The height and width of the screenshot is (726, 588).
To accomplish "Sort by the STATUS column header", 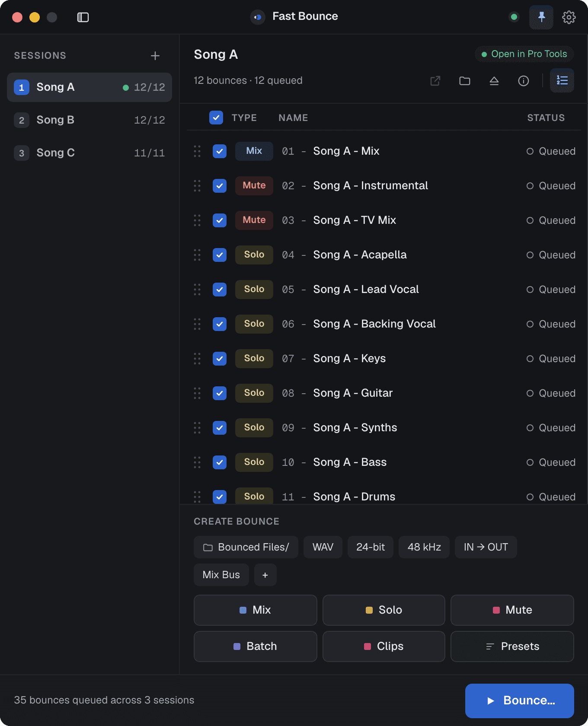I will pyautogui.click(x=546, y=118).
